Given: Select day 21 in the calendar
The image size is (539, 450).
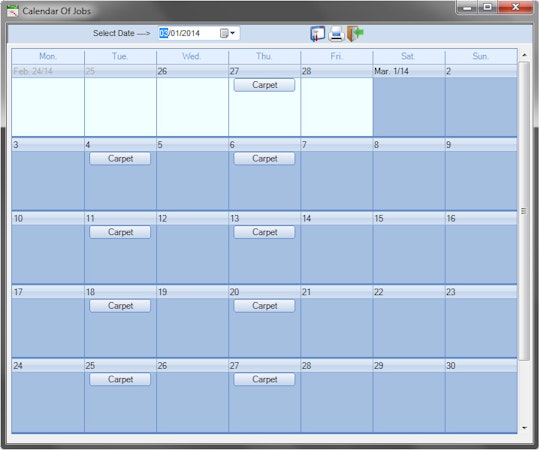Looking at the screenshot, I should point(337,321).
